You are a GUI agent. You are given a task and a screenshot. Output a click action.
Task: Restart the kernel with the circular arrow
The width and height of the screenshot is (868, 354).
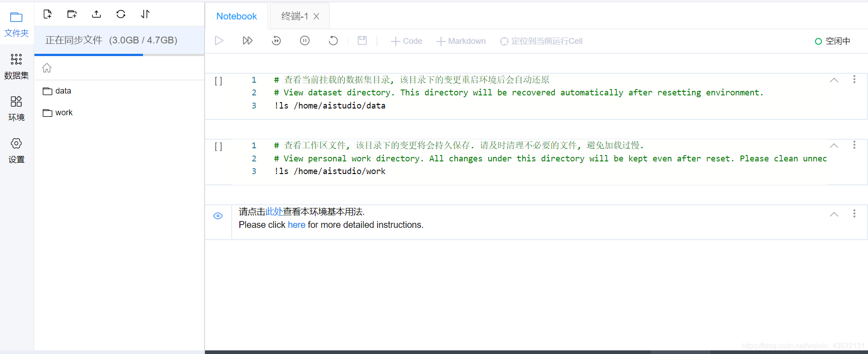[x=333, y=41]
